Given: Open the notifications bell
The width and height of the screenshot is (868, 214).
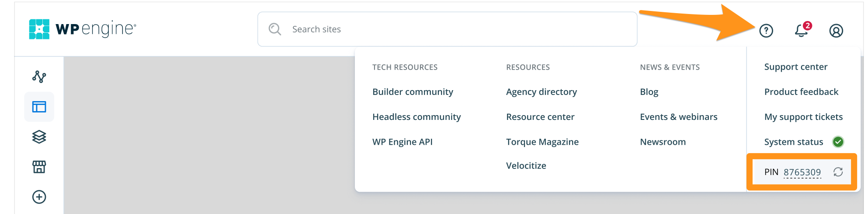Looking at the screenshot, I should point(801,31).
